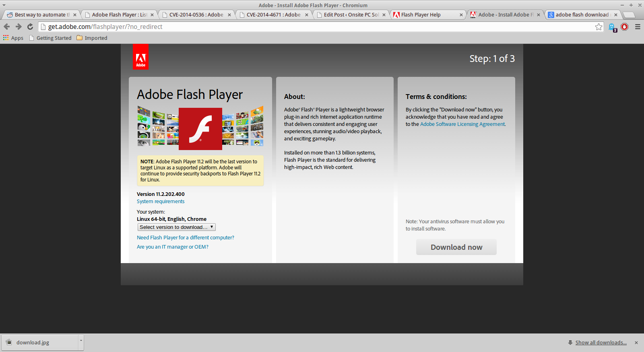Close the CVE-2014-4671 tab
Viewport: 644px width, 352px height.
(307, 15)
